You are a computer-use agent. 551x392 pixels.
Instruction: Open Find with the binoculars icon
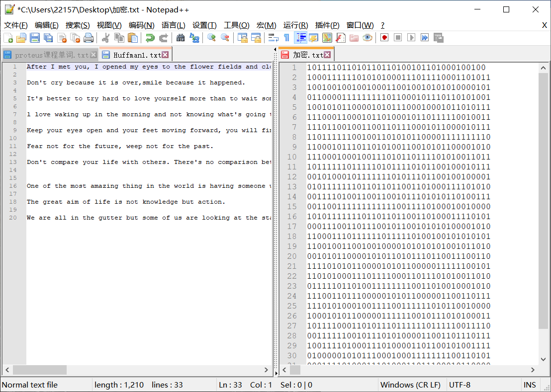pyautogui.click(x=181, y=38)
